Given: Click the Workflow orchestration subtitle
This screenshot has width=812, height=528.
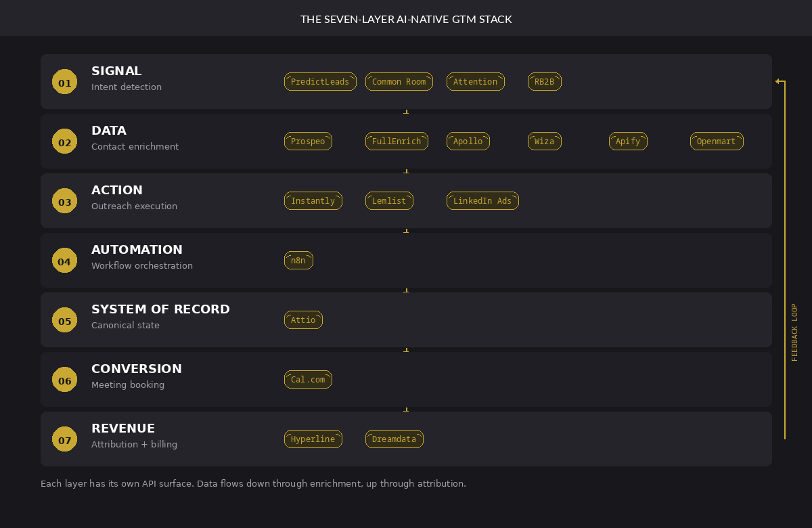Looking at the screenshot, I should (142, 266).
